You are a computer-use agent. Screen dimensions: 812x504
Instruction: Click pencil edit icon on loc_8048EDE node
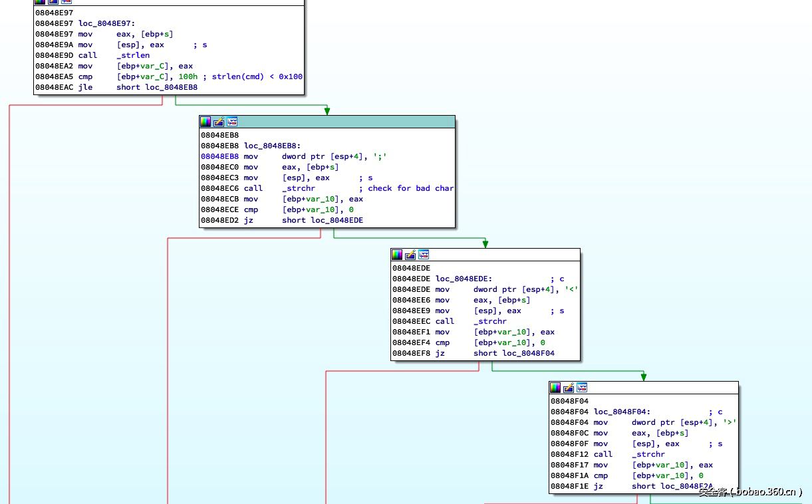(x=410, y=255)
